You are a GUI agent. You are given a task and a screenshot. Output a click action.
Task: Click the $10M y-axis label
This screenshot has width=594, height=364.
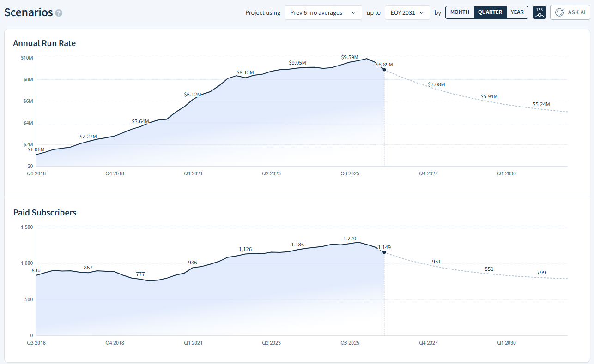26,58
